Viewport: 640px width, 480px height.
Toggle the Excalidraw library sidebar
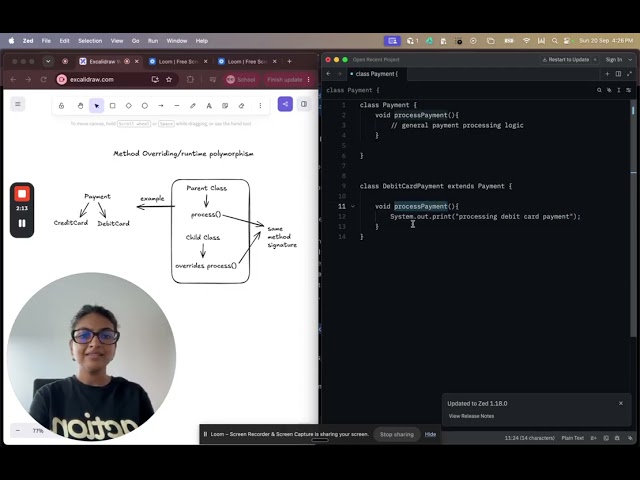click(304, 104)
